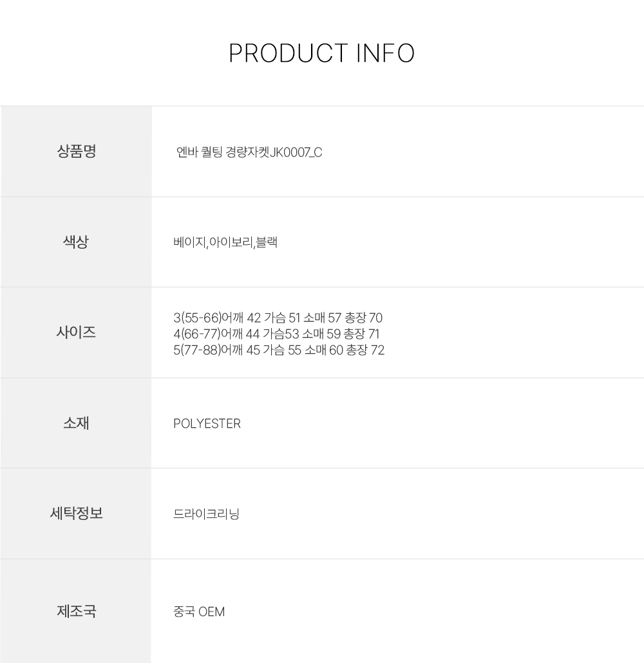Click the 색상 row label
Image resolution: width=644 pixels, height=663 pixels.
pos(76,242)
